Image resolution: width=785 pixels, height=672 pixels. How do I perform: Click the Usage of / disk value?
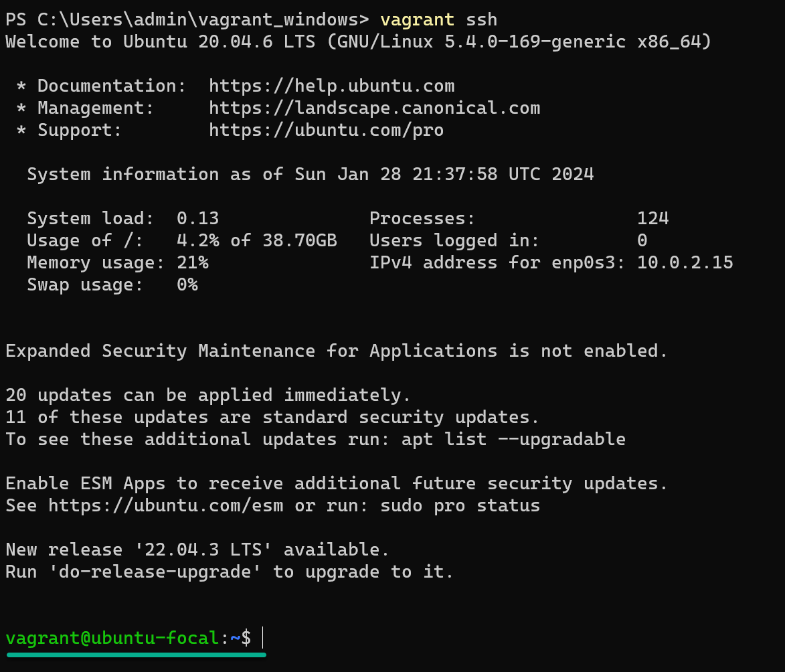pyautogui.click(x=257, y=240)
